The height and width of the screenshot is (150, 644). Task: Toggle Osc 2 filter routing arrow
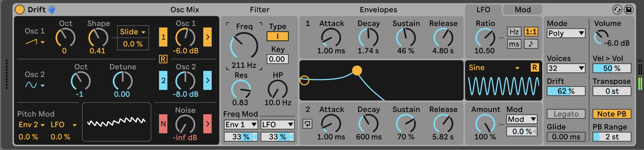click(207, 81)
